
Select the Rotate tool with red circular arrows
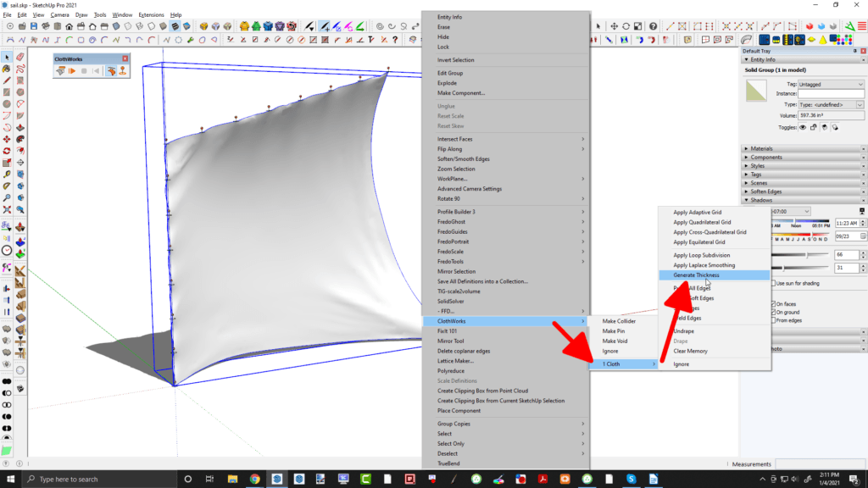click(x=7, y=151)
